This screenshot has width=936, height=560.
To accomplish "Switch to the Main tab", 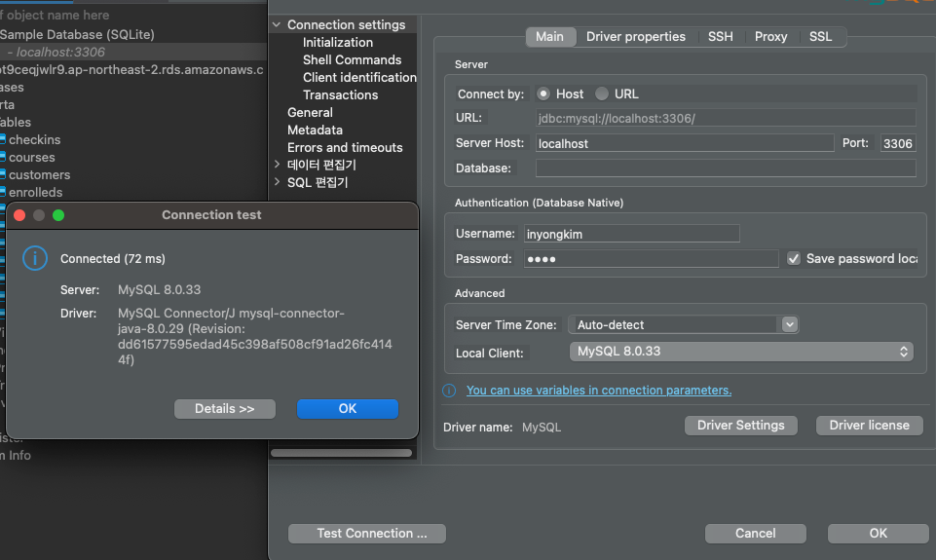I will pyautogui.click(x=549, y=37).
